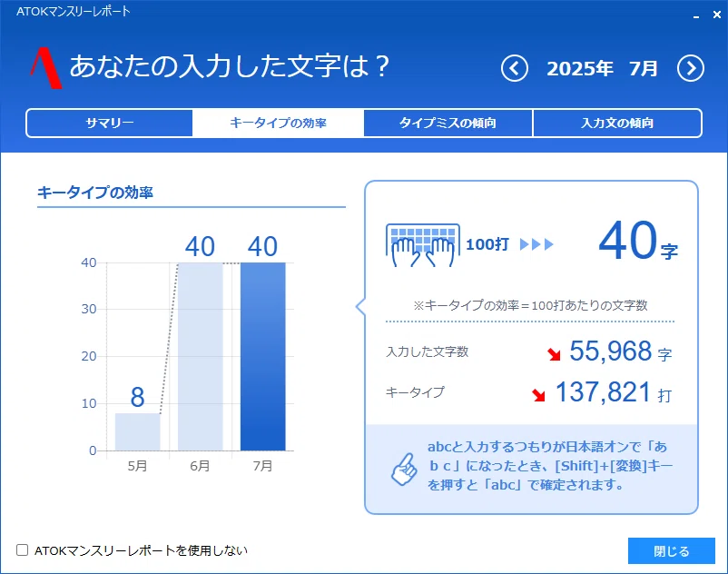The height and width of the screenshot is (574, 728).
Task: Click the あなたの入力した文字は？ headline
Action: click(230, 66)
